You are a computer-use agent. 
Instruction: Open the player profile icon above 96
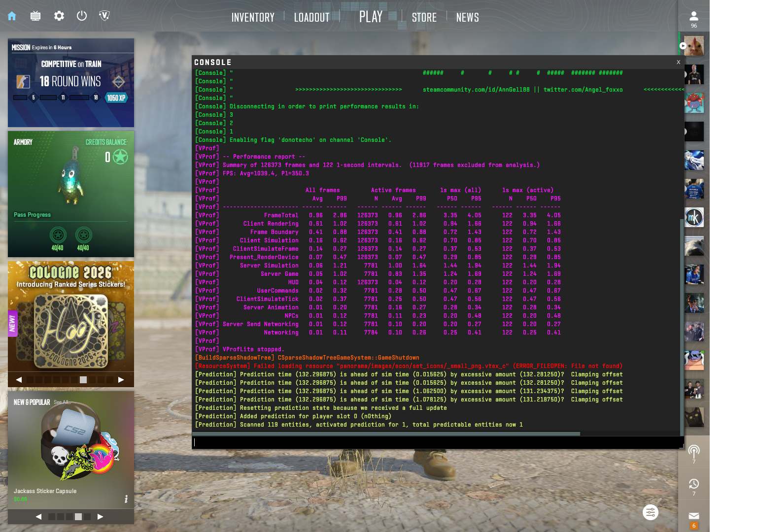pos(694,16)
